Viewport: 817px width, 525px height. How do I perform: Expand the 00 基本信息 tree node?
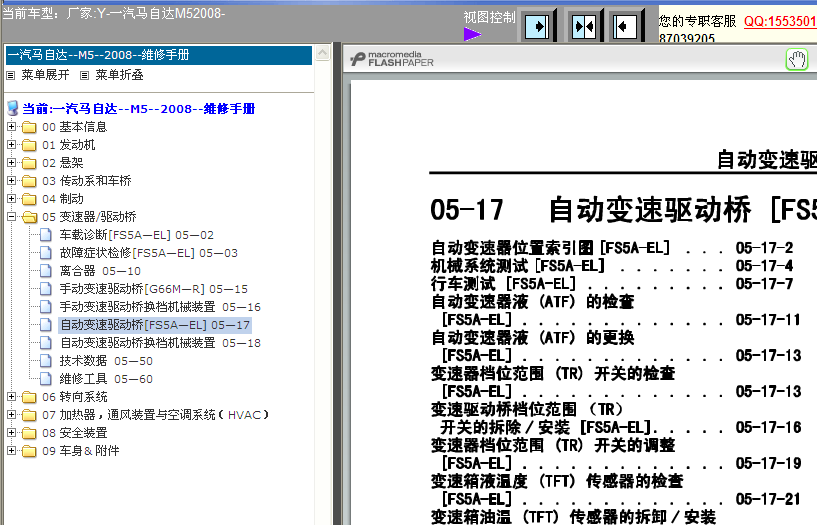[11, 127]
